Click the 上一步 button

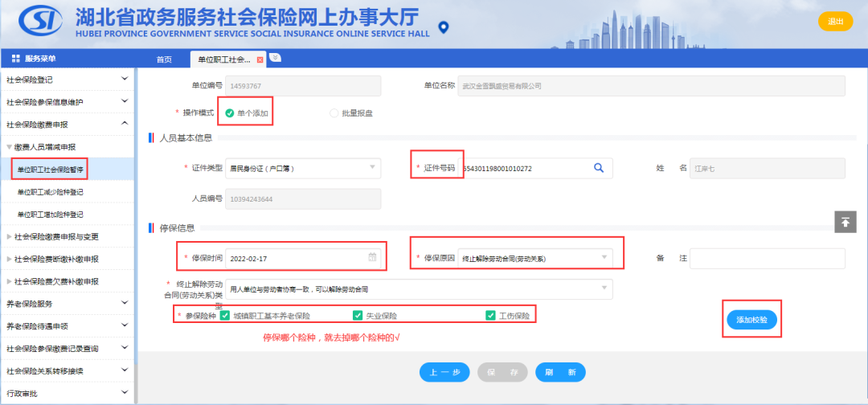coord(444,372)
